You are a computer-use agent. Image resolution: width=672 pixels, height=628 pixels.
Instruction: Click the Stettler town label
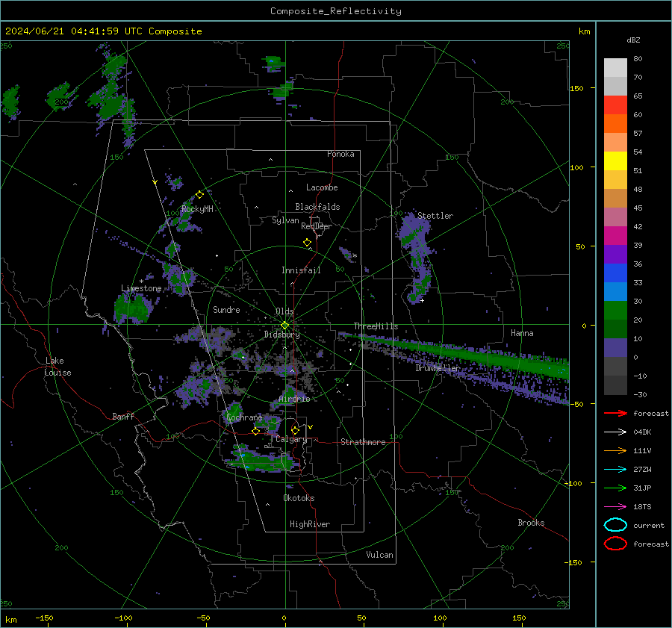[435, 216]
